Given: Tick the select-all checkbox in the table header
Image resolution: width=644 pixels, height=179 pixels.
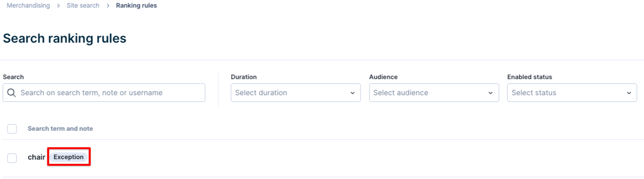Looking at the screenshot, I should coord(12,129).
